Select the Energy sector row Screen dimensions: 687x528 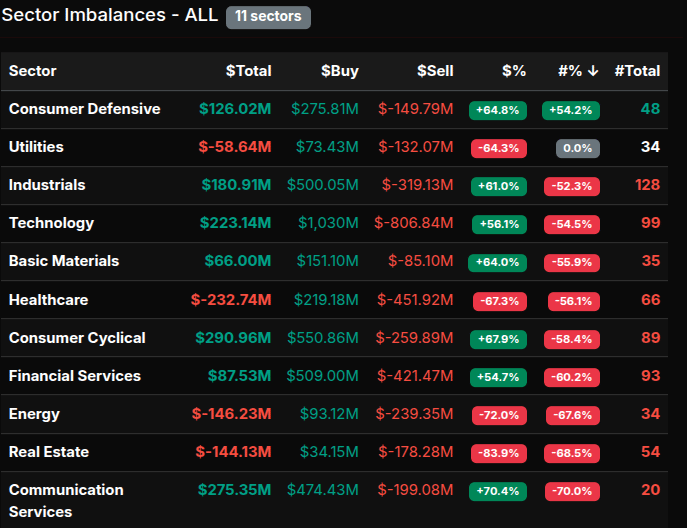[34, 414]
